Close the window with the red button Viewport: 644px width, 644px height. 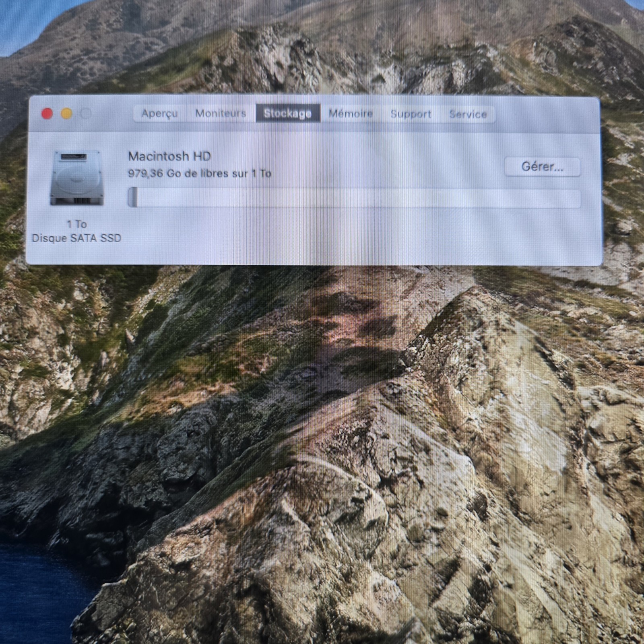point(47,114)
